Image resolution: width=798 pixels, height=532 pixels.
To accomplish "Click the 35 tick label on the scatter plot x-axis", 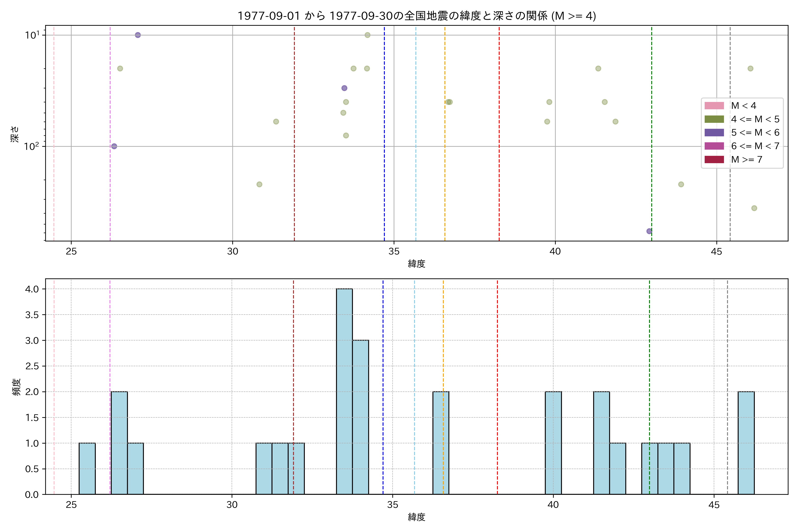I will pyautogui.click(x=394, y=252).
